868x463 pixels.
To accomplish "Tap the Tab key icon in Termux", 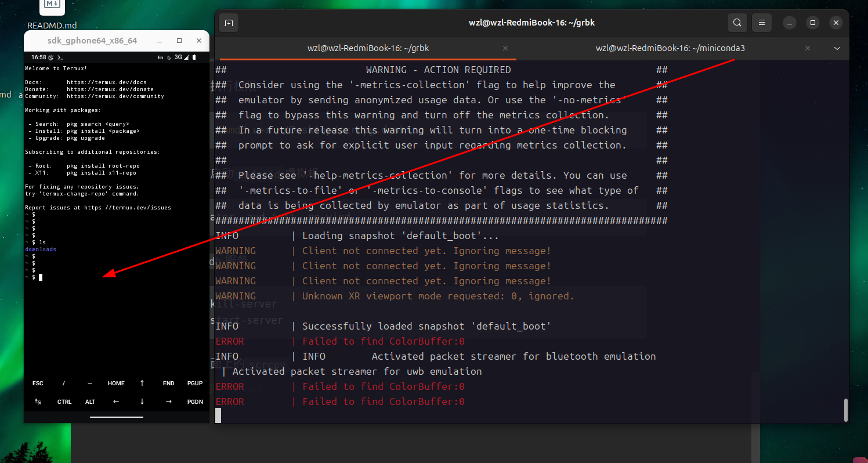I will (x=38, y=401).
